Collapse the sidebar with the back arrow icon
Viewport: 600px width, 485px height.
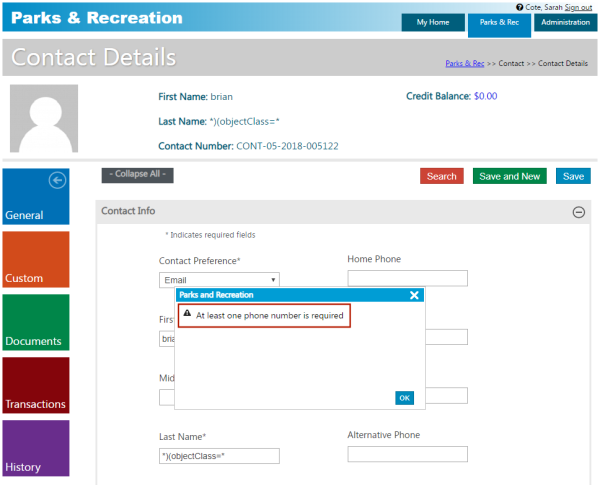(x=57, y=180)
